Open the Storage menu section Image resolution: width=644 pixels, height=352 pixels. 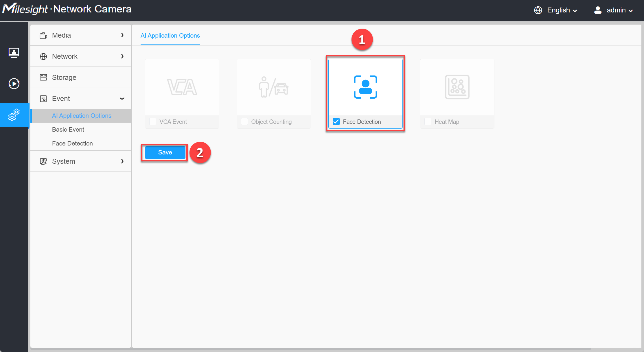click(81, 77)
